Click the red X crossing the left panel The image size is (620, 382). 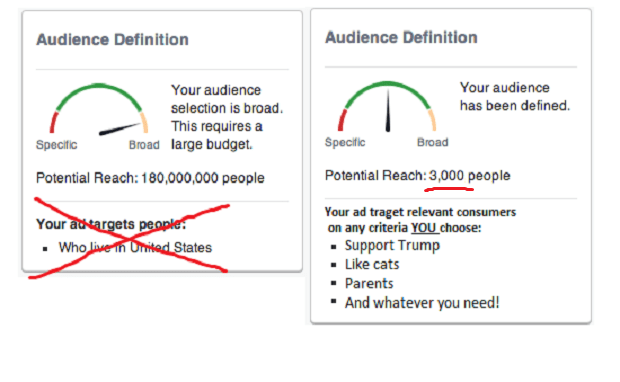129,237
